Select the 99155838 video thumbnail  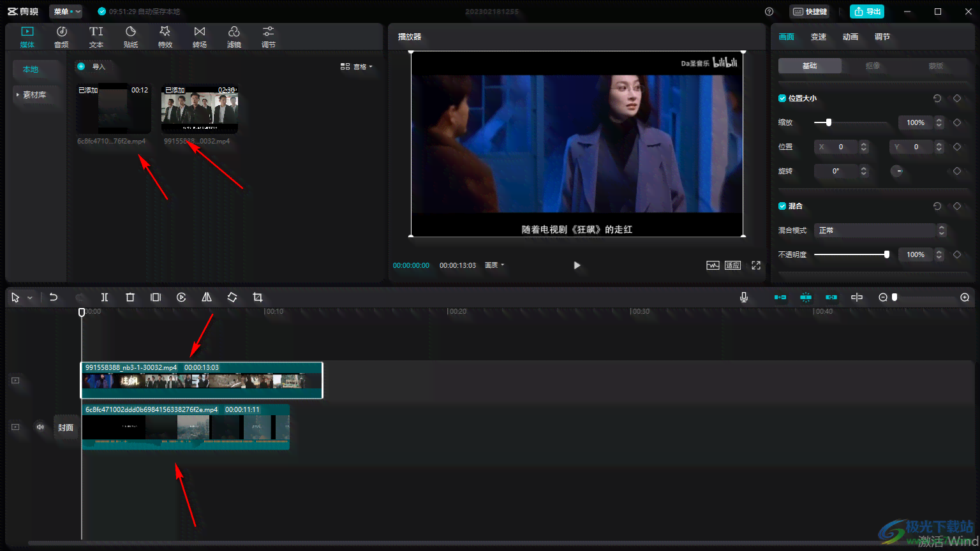pos(200,108)
